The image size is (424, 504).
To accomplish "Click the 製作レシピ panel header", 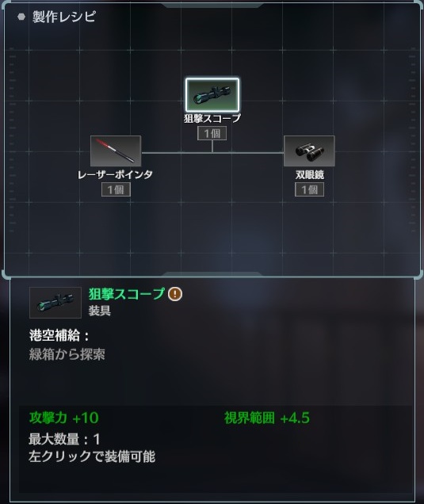I will point(64,17).
